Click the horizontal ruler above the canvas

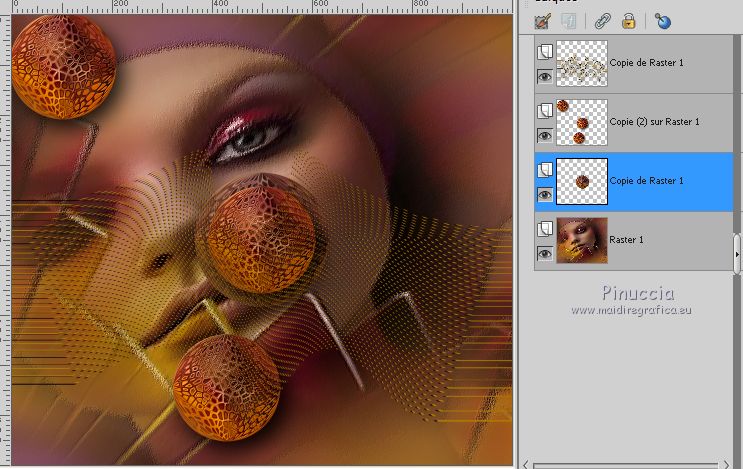(262, 7)
